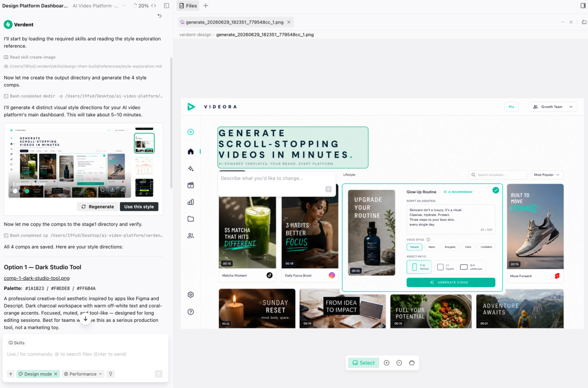
Task: Select the Confident voice style
Action: coord(486,247)
